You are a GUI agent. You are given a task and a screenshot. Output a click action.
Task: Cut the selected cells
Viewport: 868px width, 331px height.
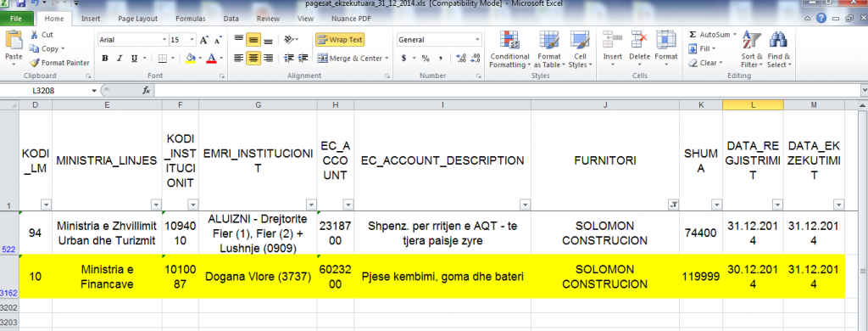click(42, 35)
